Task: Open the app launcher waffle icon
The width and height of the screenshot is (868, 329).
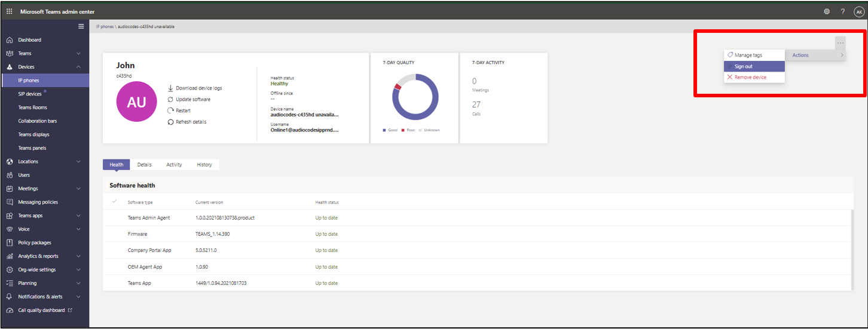Action: 10,12
